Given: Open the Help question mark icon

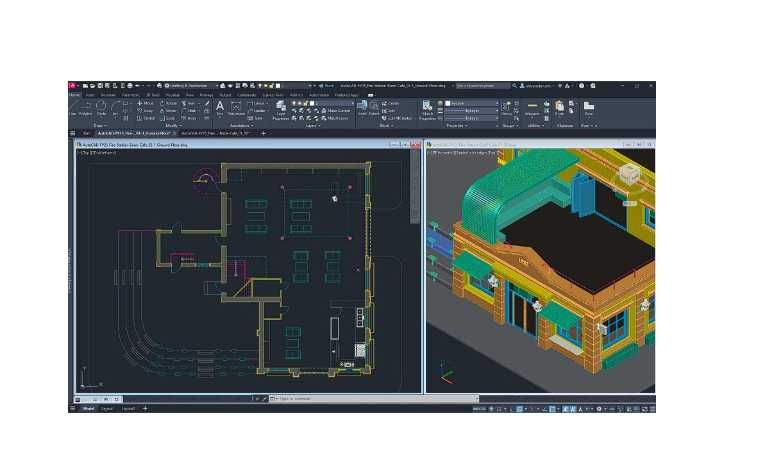Looking at the screenshot, I should (581, 86).
